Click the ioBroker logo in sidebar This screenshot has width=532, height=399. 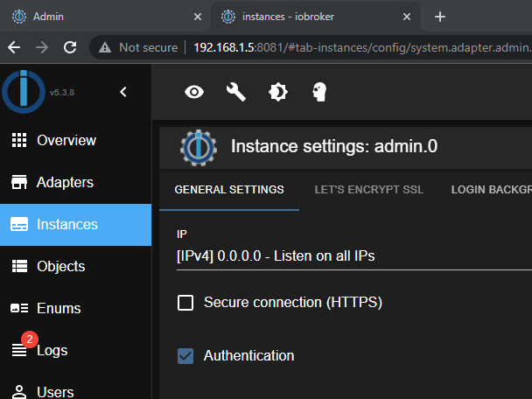tap(24, 93)
